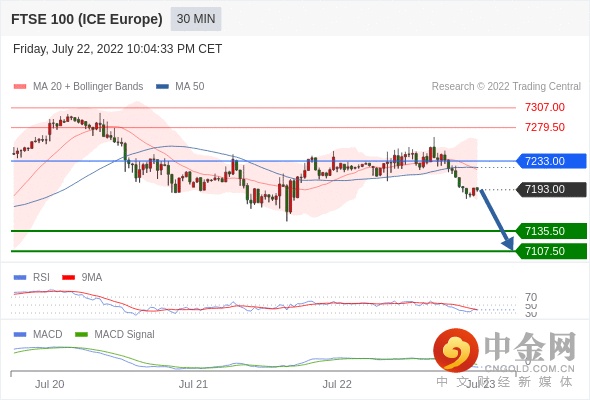Click the MA 50 legend label
Screen dimensions: 590x400
190,87
